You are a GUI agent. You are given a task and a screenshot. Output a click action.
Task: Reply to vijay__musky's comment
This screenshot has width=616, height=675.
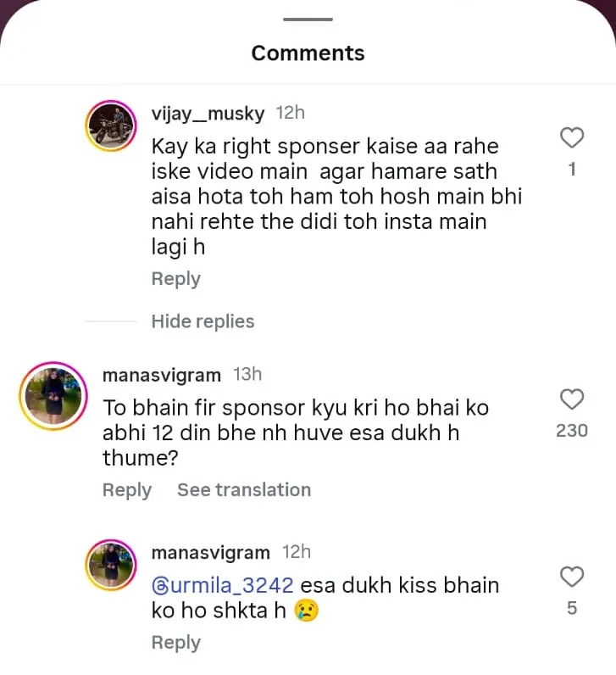pyautogui.click(x=175, y=279)
